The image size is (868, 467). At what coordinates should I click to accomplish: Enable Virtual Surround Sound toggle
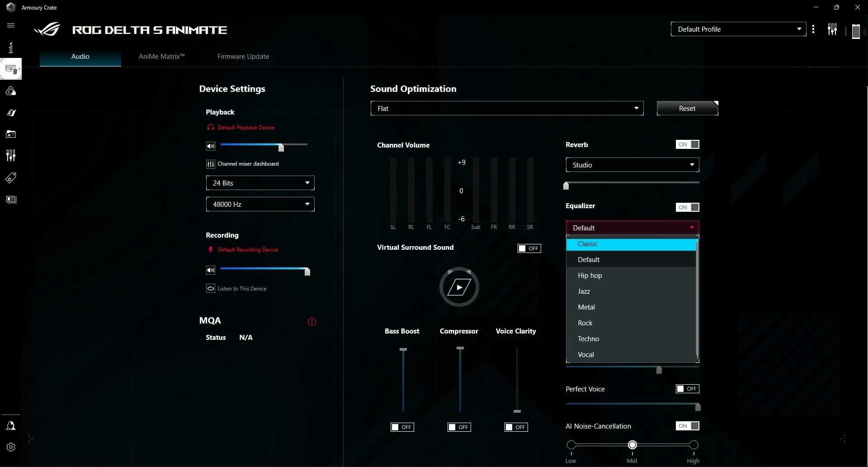pyautogui.click(x=529, y=248)
